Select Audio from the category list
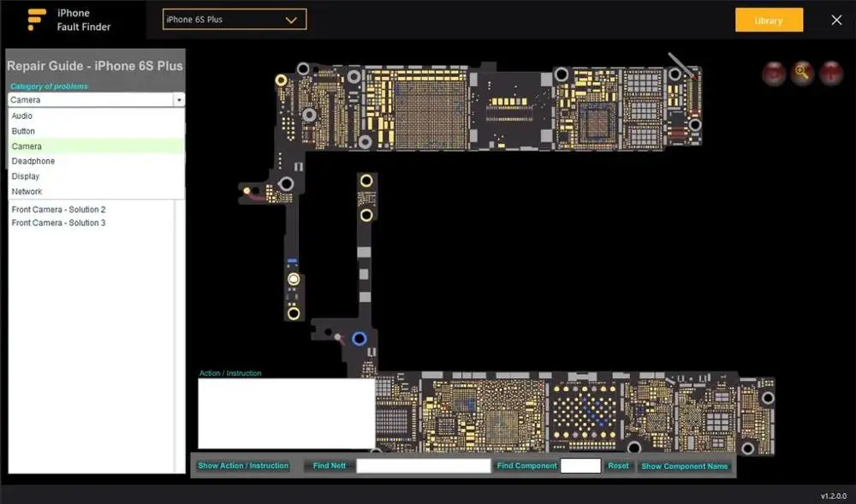The width and height of the screenshot is (856, 504). 22,116
